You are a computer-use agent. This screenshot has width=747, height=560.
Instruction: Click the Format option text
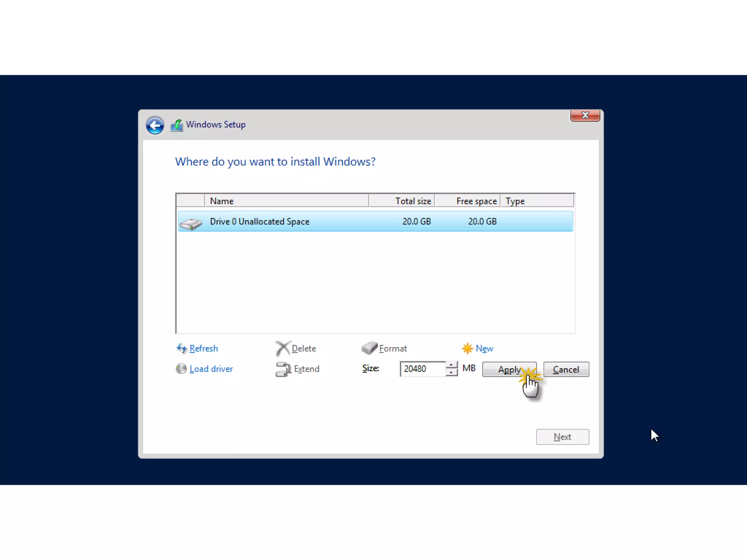click(393, 349)
